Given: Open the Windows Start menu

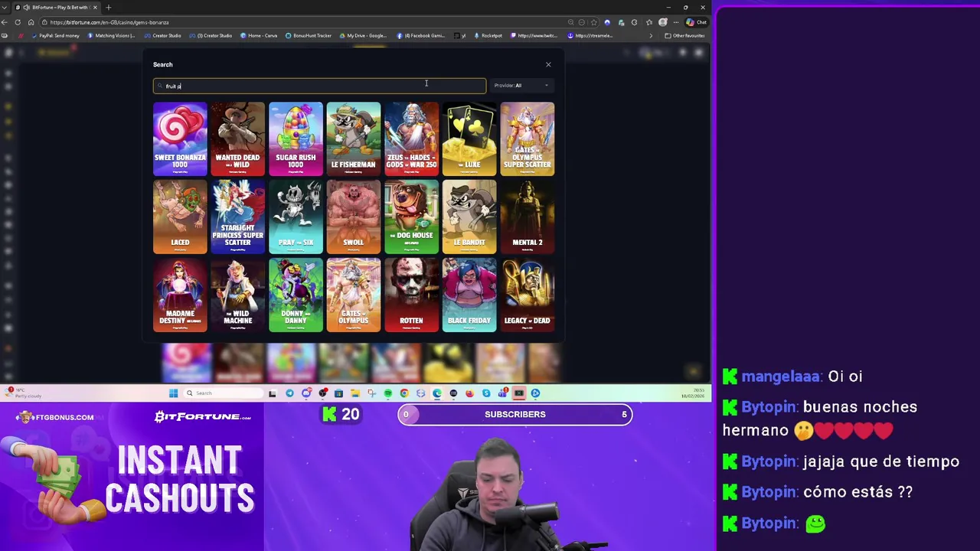Looking at the screenshot, I should (x=173, y=393).
